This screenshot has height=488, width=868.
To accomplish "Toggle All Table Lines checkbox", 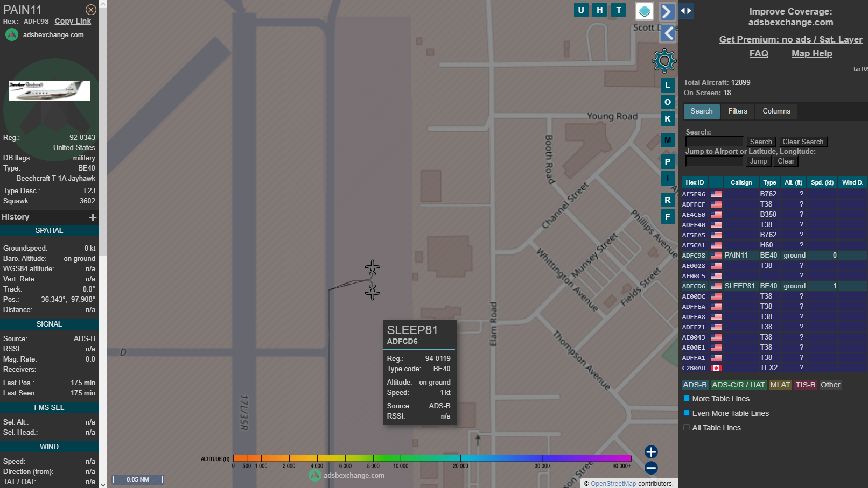I will [x=687, y=428].
